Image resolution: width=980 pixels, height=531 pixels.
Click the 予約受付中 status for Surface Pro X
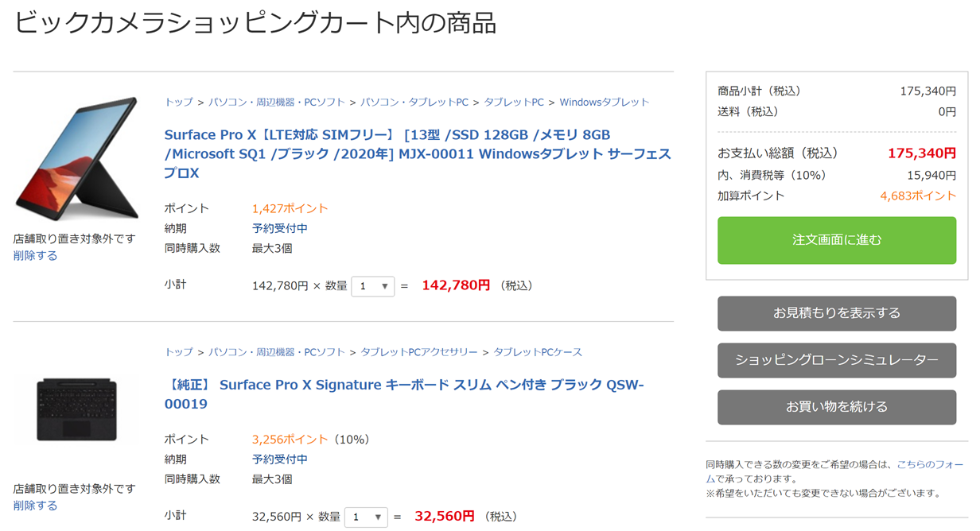pos(280,228)
